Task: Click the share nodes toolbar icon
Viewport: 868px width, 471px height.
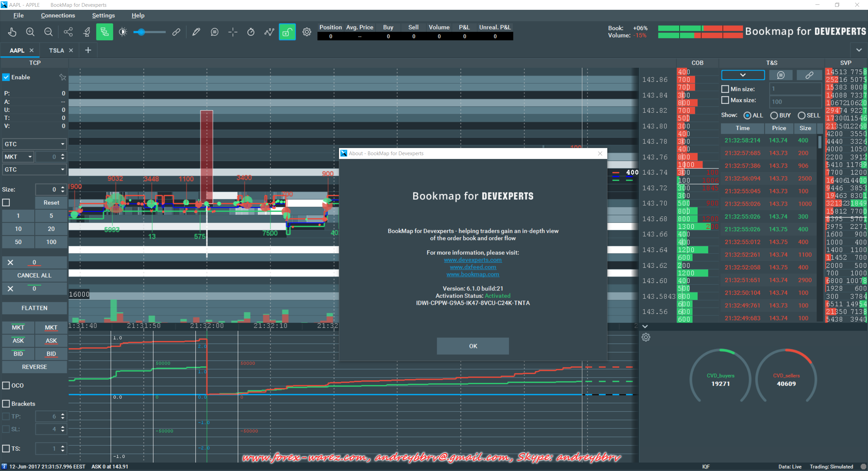Action: coord(68,32)
